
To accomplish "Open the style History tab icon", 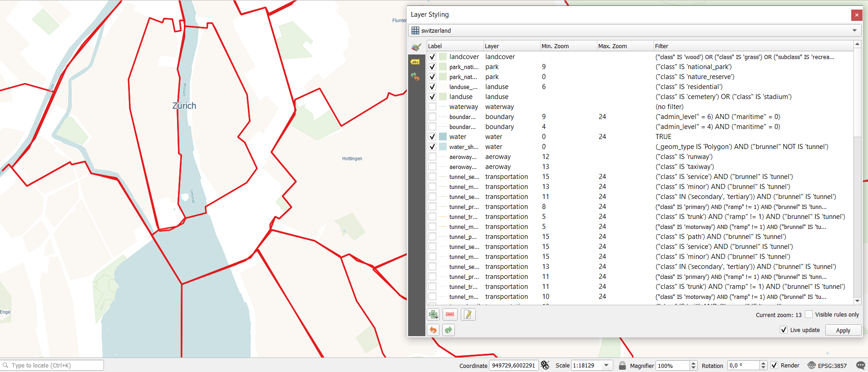I will click(415, 76).
